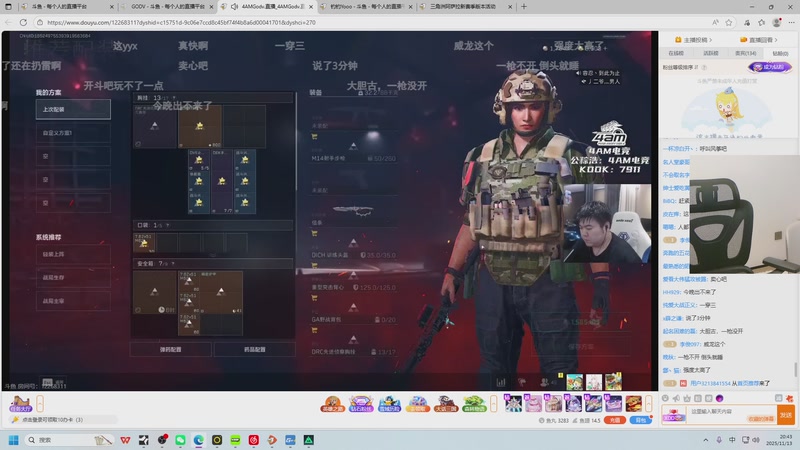Click cart icon above M14 rifle slot
800x450 pixels.
314,137
